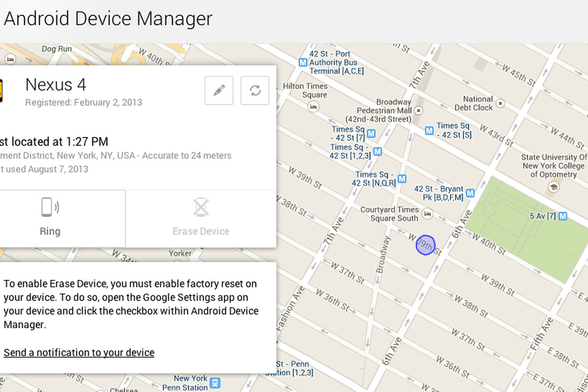The width and height of the screenshot is (588, 392).
Task: Select Times Sq - 42 St [N,Q,R] icon
Action: (402, 178)
